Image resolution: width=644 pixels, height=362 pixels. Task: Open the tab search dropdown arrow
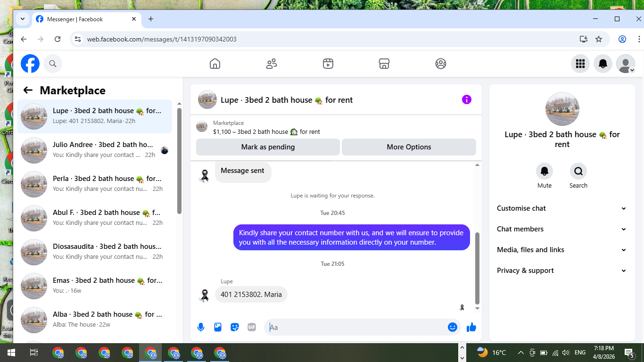22,19
